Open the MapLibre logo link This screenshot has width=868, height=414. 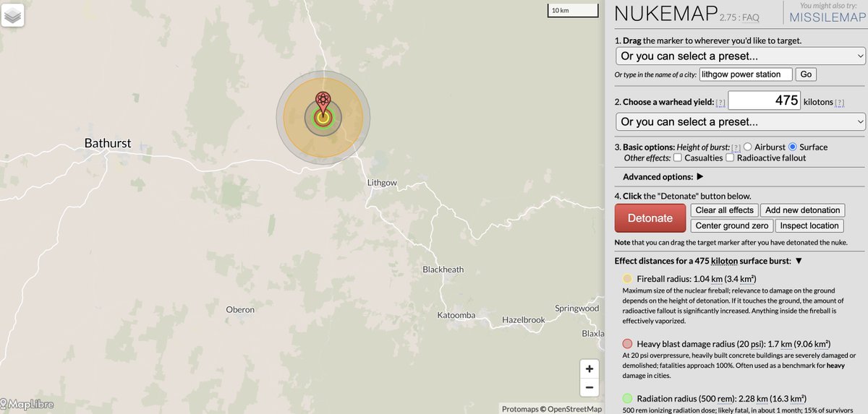coord(27,405)
